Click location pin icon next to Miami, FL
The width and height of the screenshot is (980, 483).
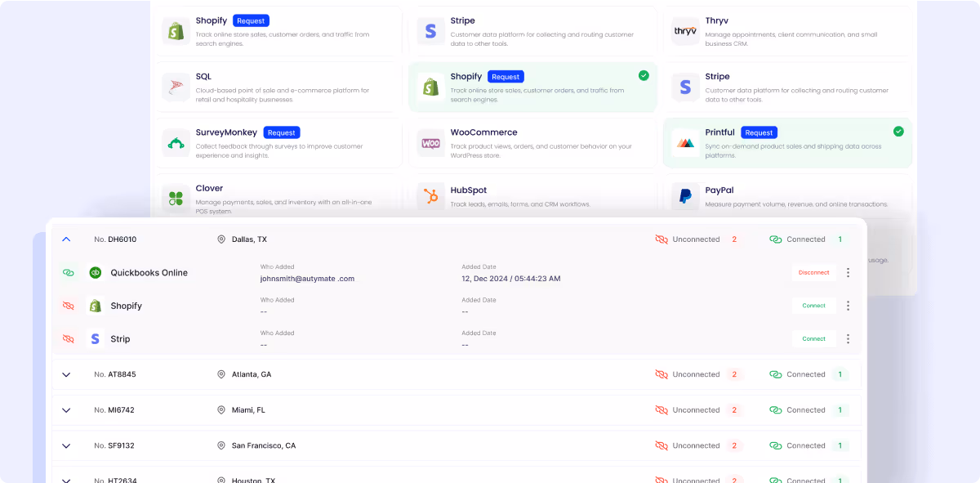pyautogui.click(x=221, y=410)
